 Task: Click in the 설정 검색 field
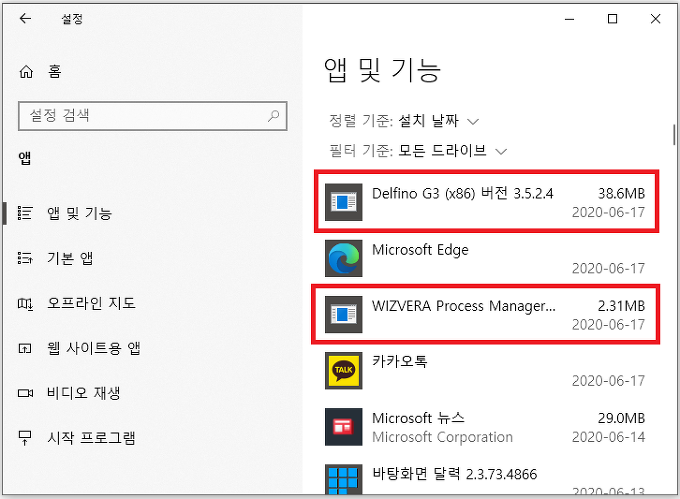tap(153, 116)
